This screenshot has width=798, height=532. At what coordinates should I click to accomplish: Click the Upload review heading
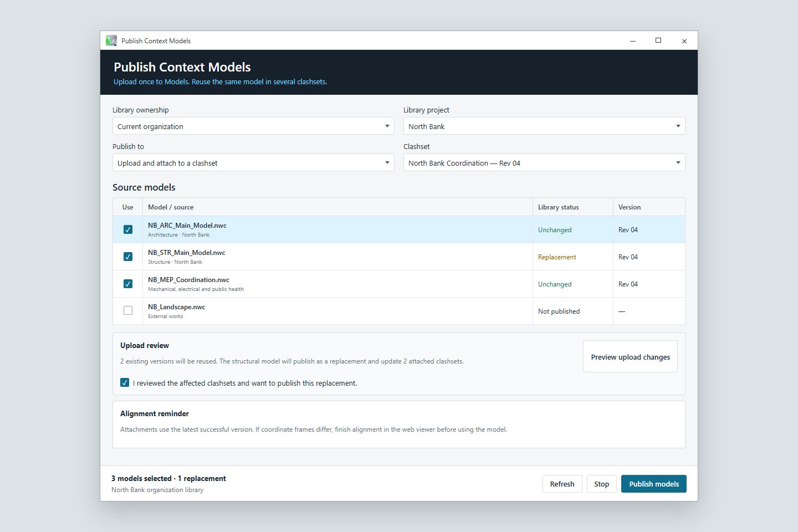(145, 345)
